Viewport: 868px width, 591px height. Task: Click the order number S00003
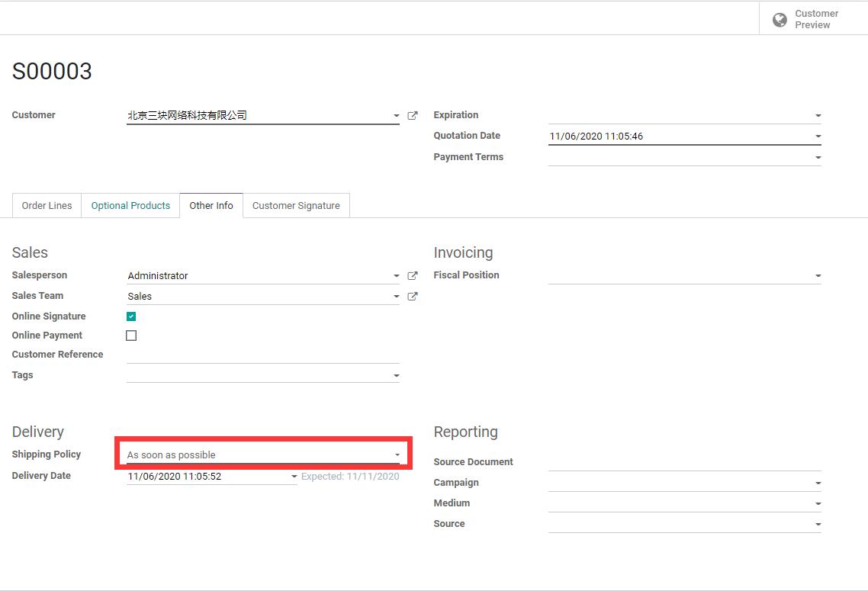tap(52, 72)
